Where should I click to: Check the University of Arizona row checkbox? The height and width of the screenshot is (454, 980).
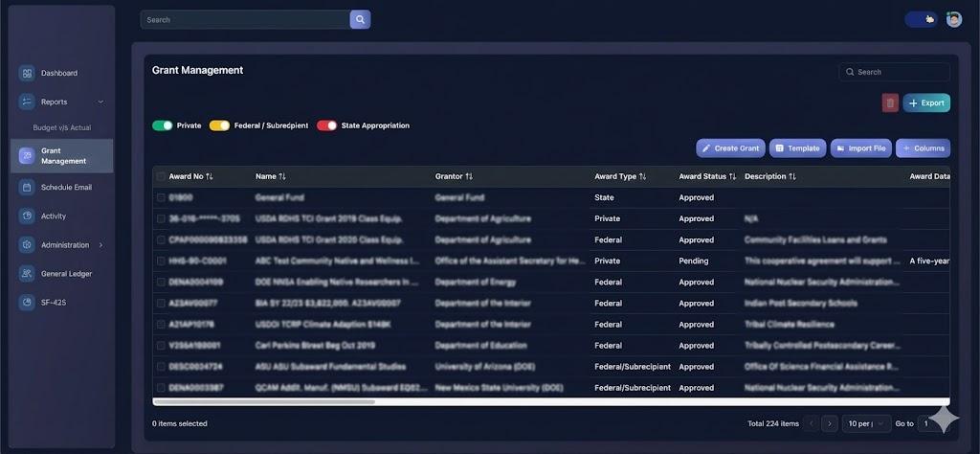point(161,367)
